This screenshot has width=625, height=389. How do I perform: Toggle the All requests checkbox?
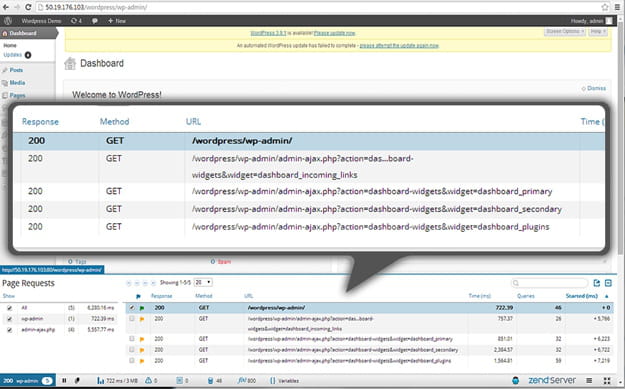[x=10, y=308]
